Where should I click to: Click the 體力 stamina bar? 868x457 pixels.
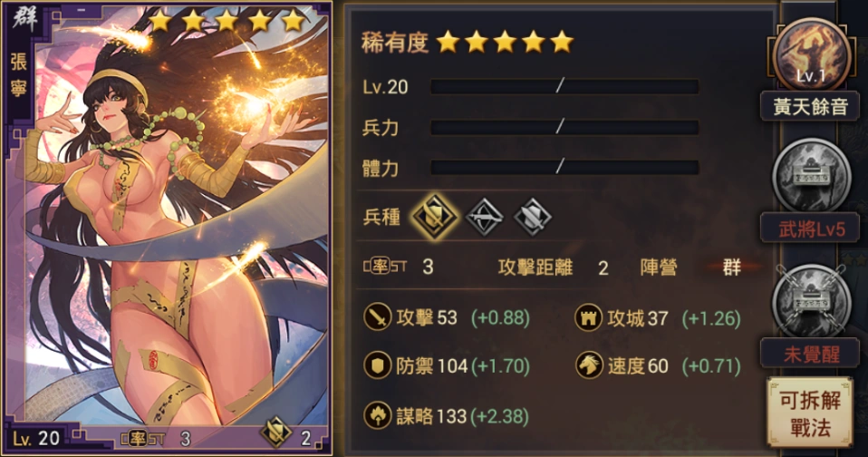point(564,167)
